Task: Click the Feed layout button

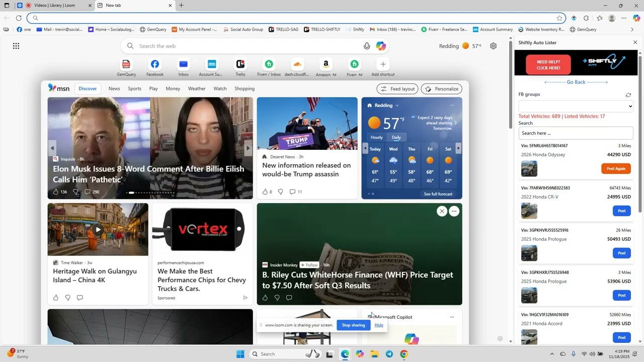Action: tap(397, 89)
